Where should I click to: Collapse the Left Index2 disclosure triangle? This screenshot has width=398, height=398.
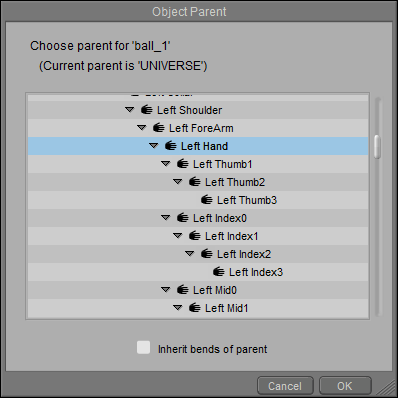click(190, 254)
